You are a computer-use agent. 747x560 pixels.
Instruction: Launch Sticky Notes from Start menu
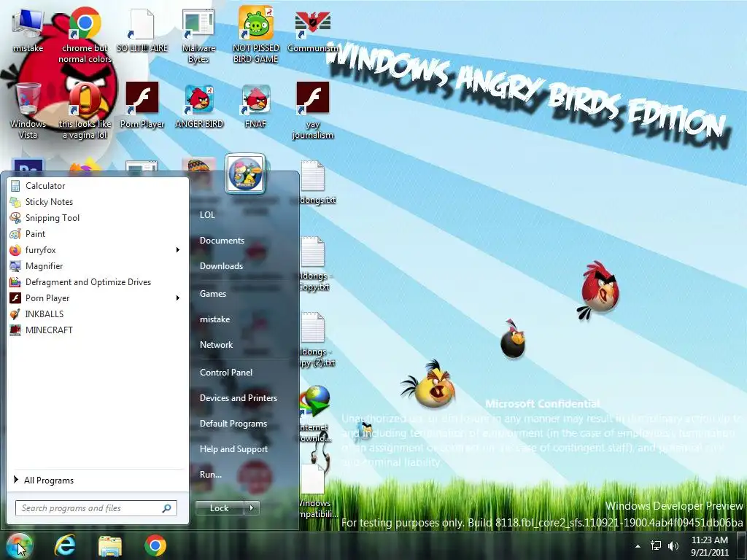click(x=98, y=202)
